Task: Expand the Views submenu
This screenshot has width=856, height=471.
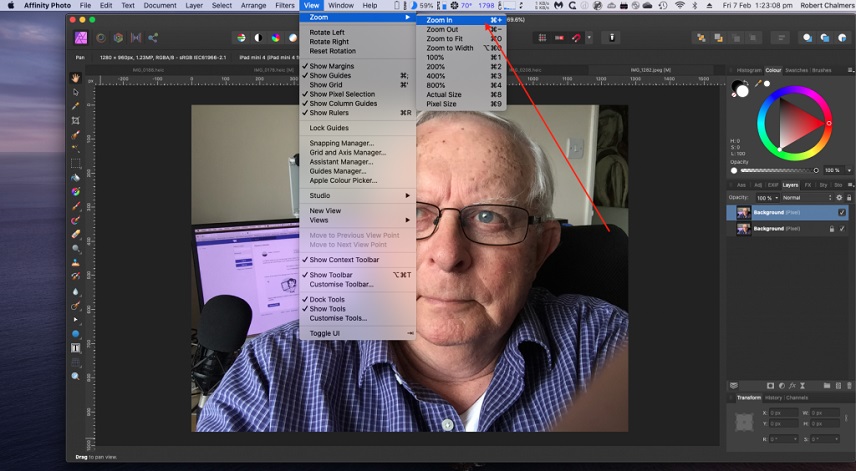Action: (358, 220)
